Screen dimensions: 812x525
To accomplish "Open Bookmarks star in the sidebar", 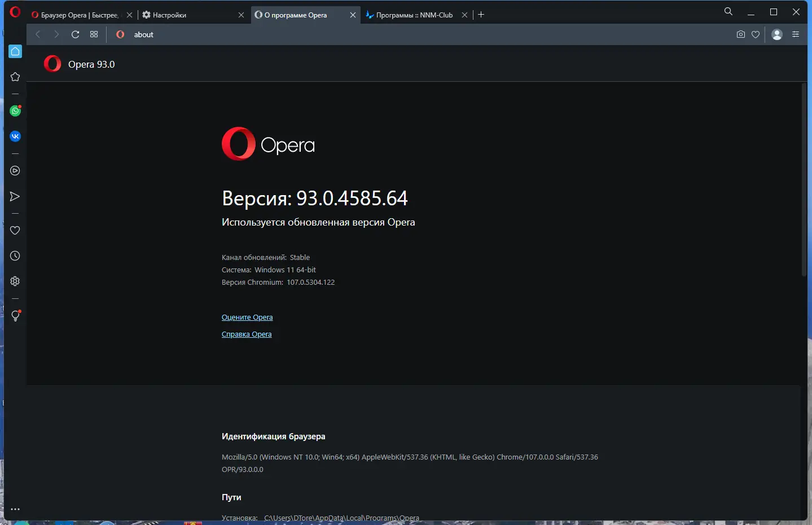I will tap(15, 77).
